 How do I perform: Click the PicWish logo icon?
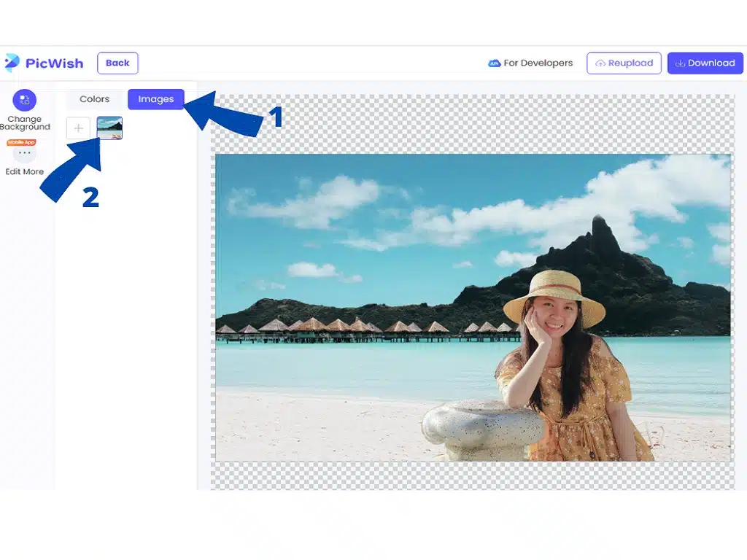12,63
